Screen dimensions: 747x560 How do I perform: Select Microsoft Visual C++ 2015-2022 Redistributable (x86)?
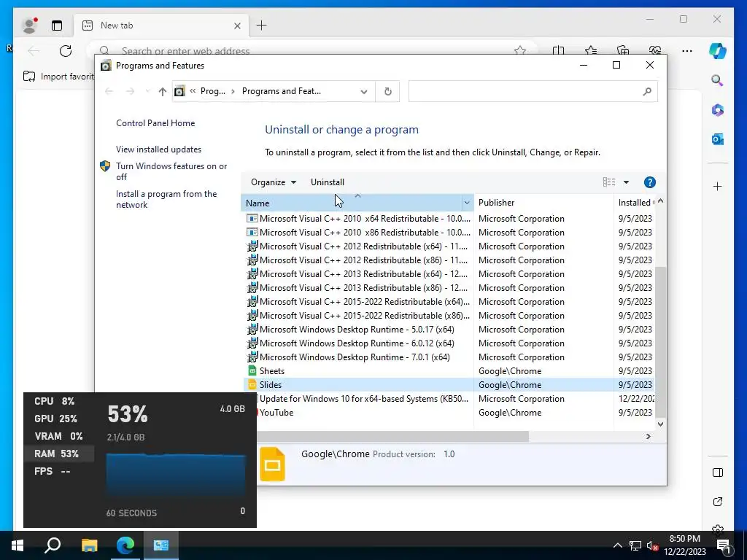358,315
